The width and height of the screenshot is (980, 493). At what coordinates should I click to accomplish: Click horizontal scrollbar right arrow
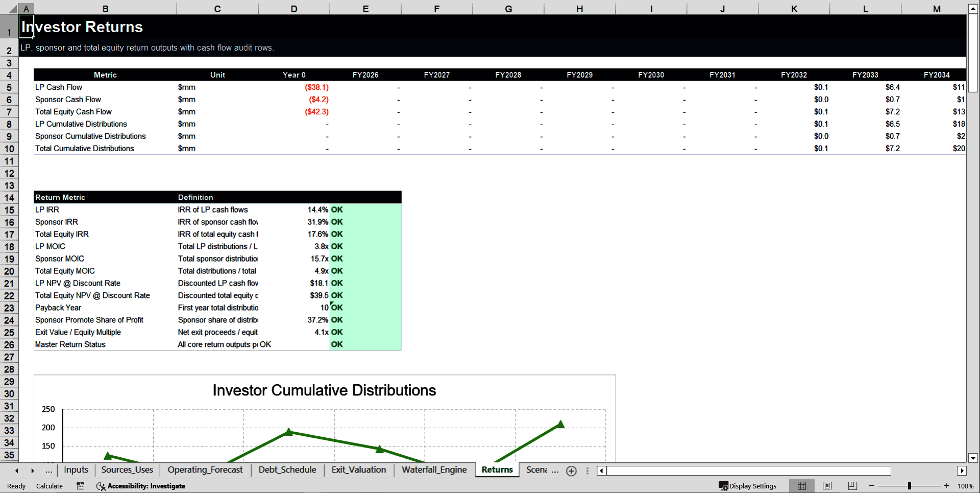click(x=962, y=471)
